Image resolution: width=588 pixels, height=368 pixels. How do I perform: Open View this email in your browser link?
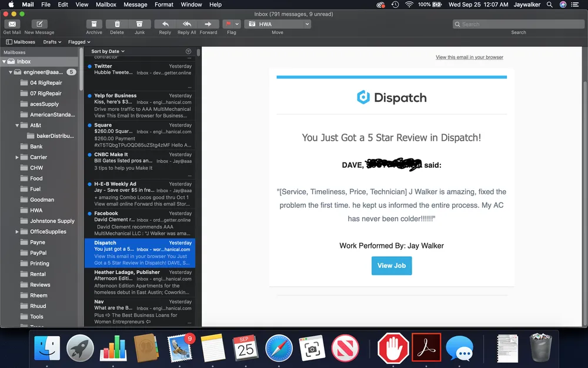(x=469, y=57)
